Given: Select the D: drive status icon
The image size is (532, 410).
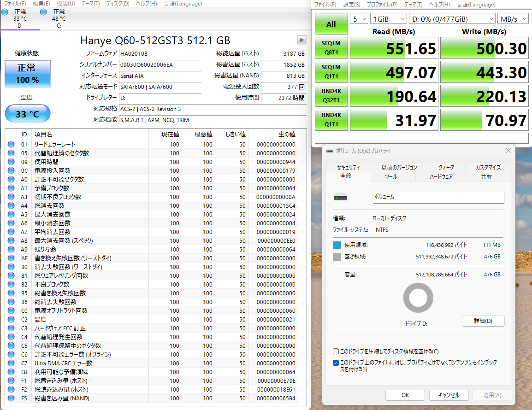Looking at the screenshot, I should pos(5,12).
